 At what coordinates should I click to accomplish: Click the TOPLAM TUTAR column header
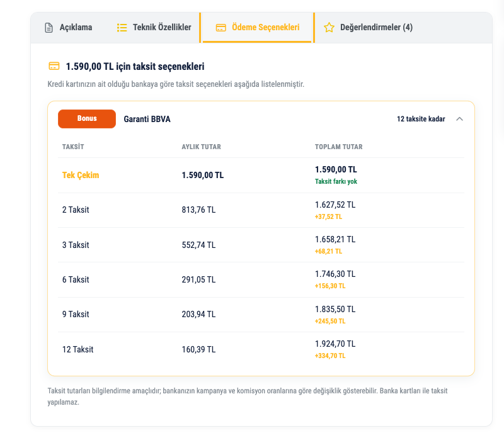click(338, 147)
